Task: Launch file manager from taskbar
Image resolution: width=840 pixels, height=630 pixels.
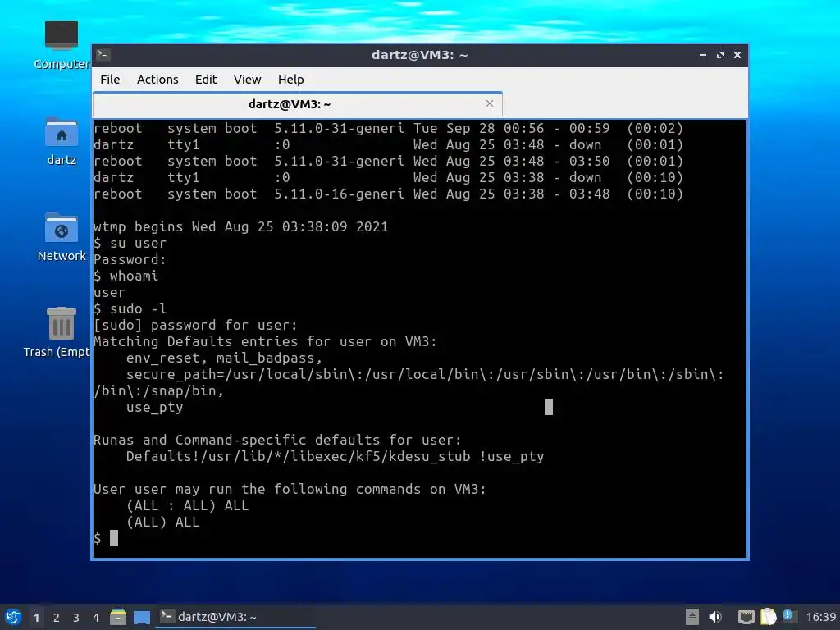Action: [x=118, y=617]
